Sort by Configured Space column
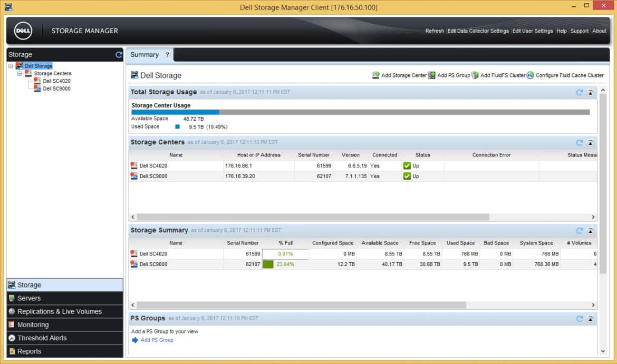This screenshot has width=617, height=364. pos(333,243)
